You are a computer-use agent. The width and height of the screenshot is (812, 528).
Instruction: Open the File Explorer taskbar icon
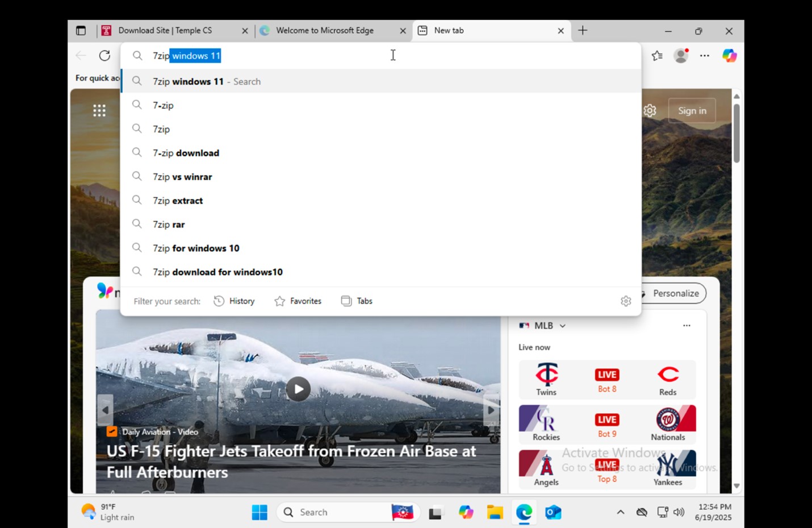(495, 512)
